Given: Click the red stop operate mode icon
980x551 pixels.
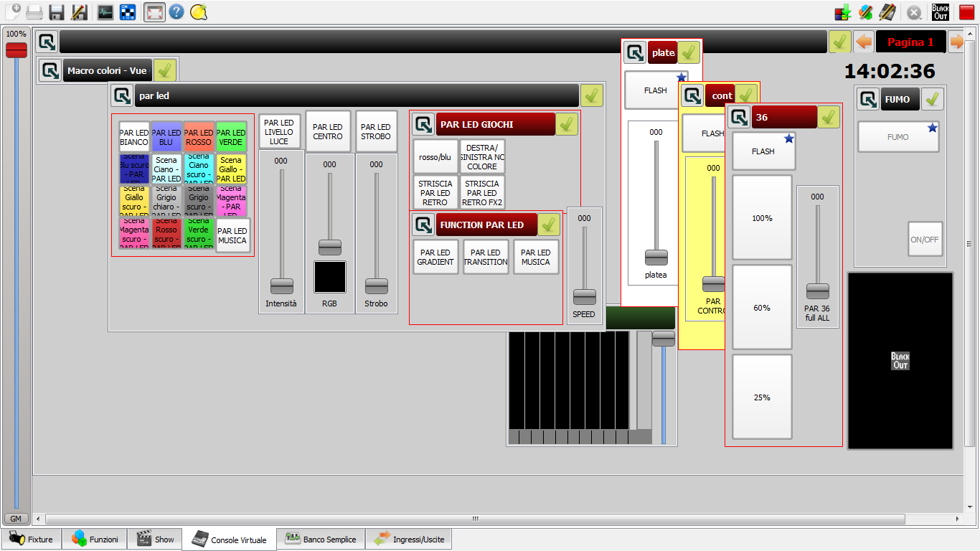Looking at the screenshot, I should tap(966, 11).
